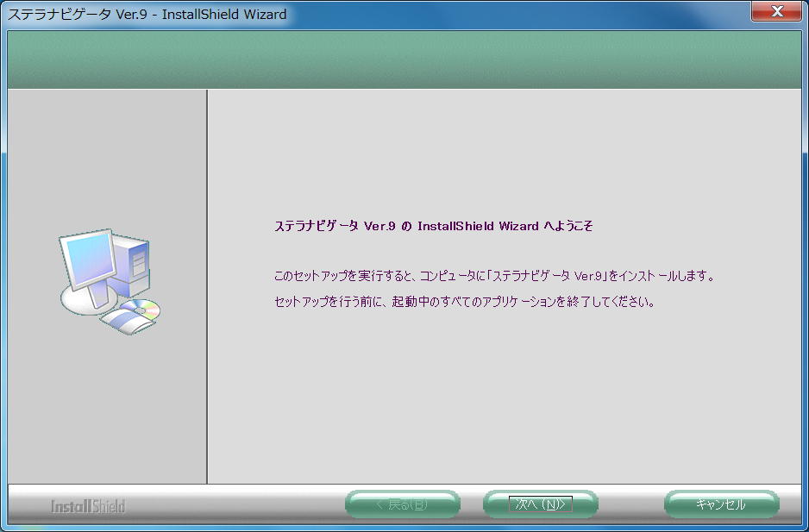Click the line starting セットアップを行う前に
Viewport: 809px width, 532px height.
coord(465,301)
